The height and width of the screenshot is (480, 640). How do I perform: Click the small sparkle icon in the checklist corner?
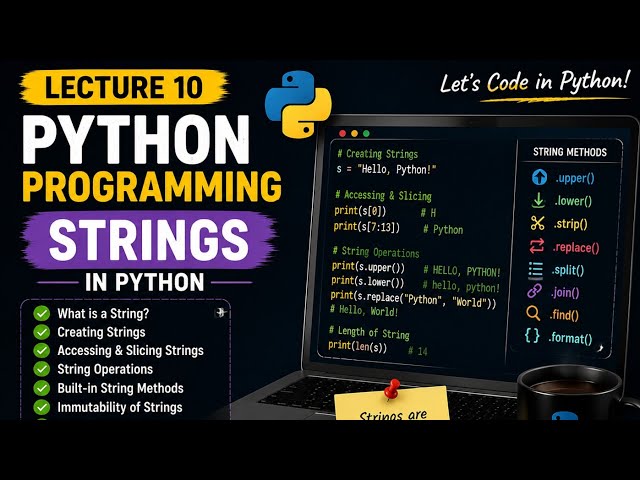click(220, 313)
